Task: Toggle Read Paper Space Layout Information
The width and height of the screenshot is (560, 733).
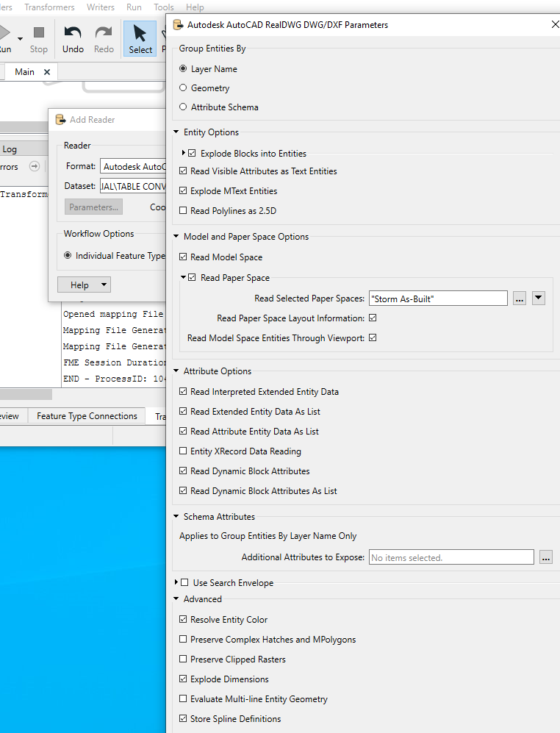Action: click(373, 318)
